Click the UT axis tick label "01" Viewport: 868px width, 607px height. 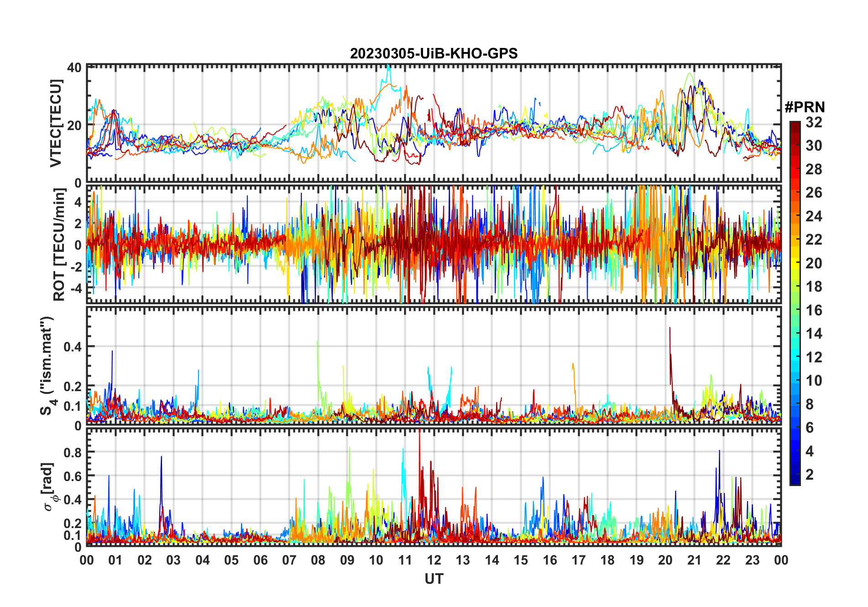[x=115, y=560]
